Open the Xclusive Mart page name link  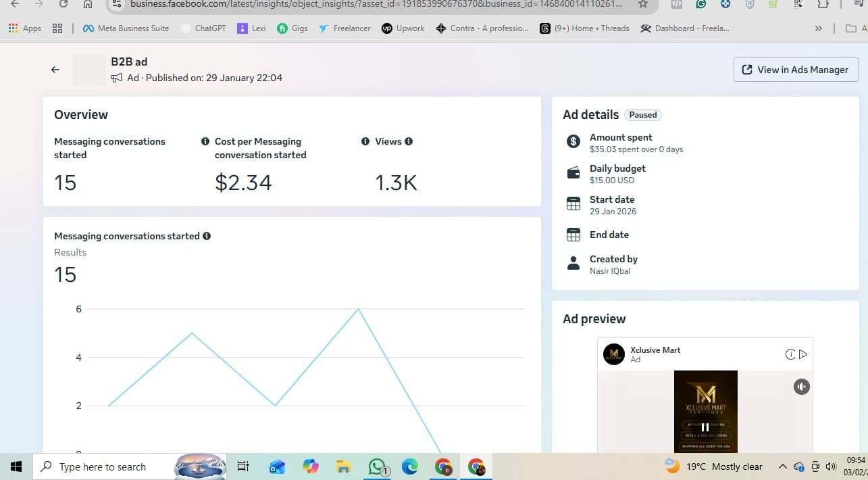(655, 350)
